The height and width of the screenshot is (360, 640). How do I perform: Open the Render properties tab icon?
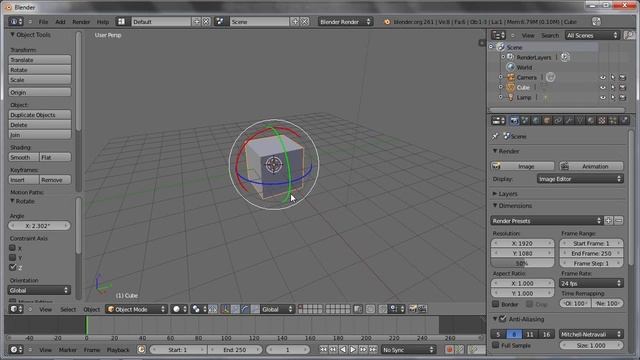pyautogui.click(x=513, y=120)
